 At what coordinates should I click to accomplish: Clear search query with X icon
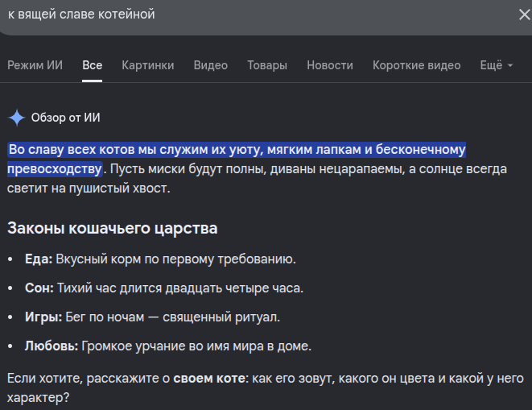525,14
